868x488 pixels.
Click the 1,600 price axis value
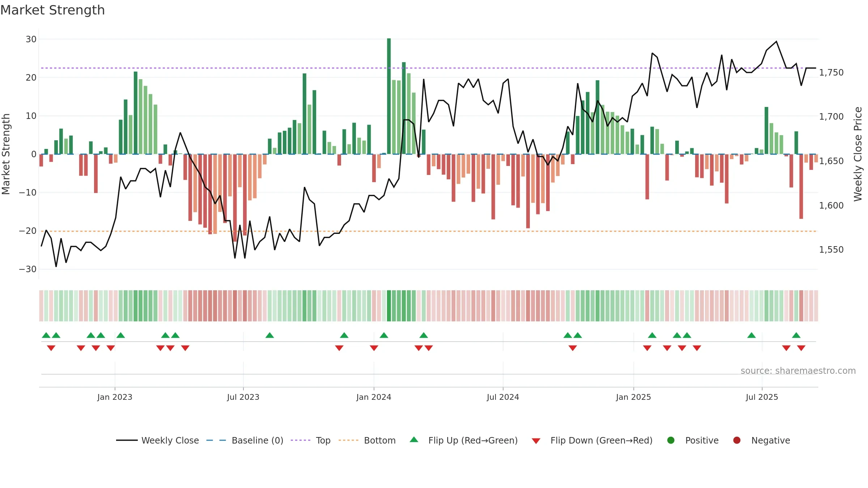pos(831,206)
